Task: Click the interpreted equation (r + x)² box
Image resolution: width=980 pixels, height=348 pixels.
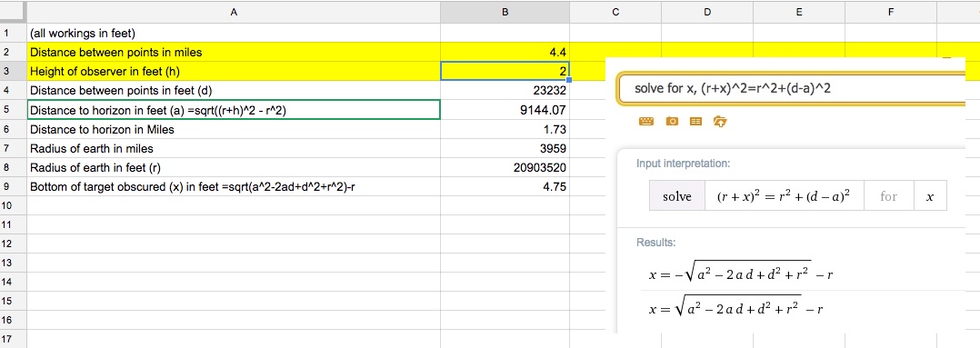Action: (784, 196)
